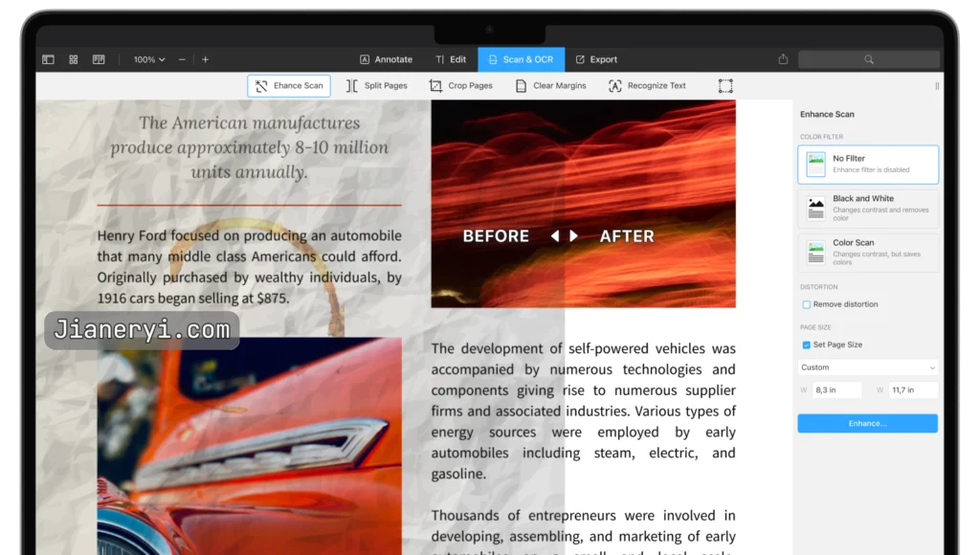Zoom in with the plus button
The height and width of the screenshot is (555, 980).
pos(205,59)
